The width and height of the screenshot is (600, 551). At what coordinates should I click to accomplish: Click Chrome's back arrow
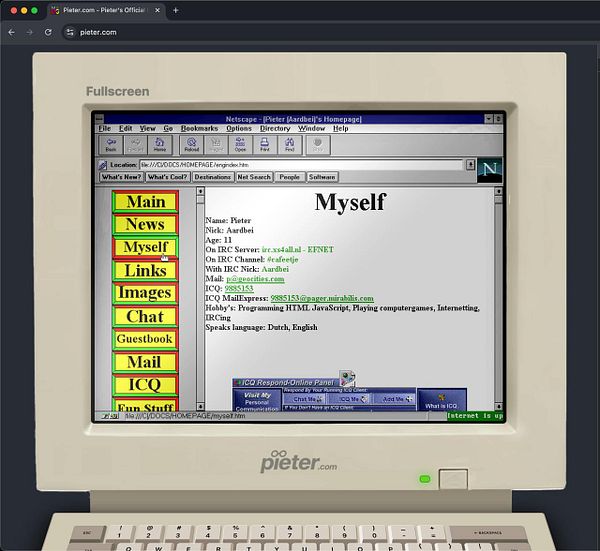coord(11,33)
